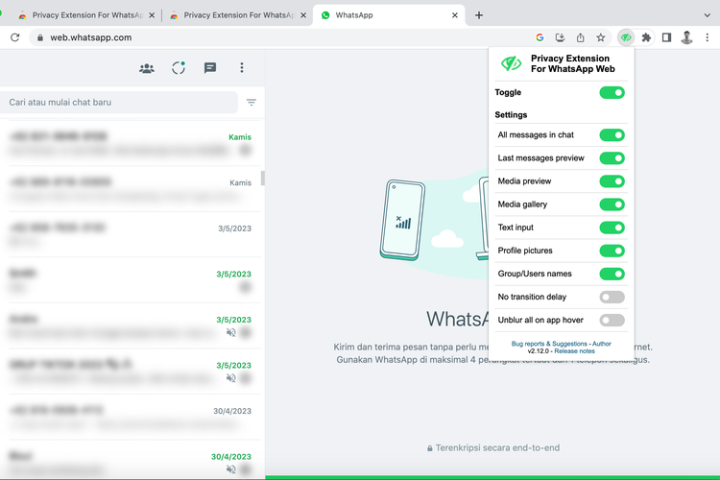
Task: Enable No transition delay switch
Action: click(x=612, y=297)
